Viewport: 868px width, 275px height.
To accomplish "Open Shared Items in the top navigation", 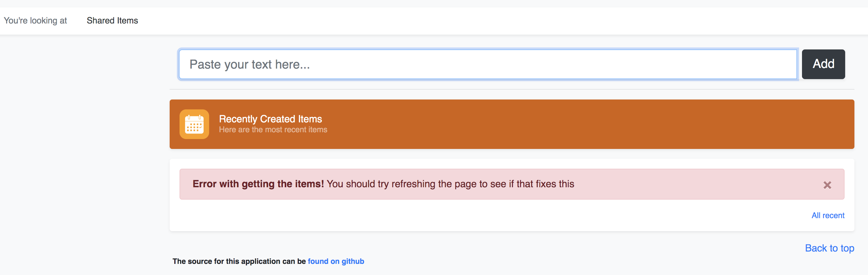I will tap(112, 21).
